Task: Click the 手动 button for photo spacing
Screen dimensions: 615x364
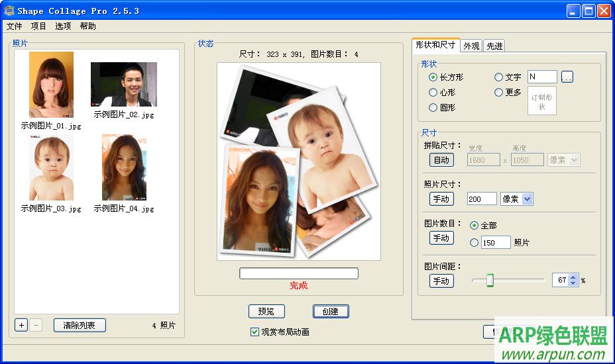Action: (441, 281)
